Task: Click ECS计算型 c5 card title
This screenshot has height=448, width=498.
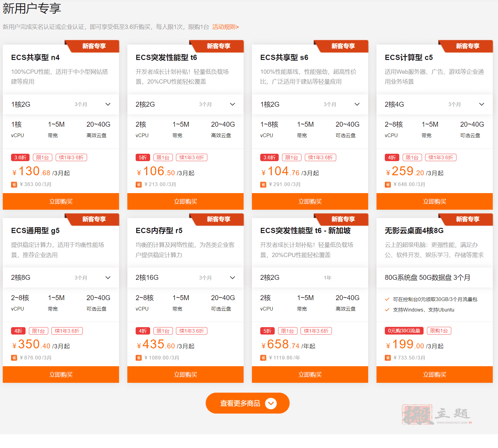Action: point(409,57)
